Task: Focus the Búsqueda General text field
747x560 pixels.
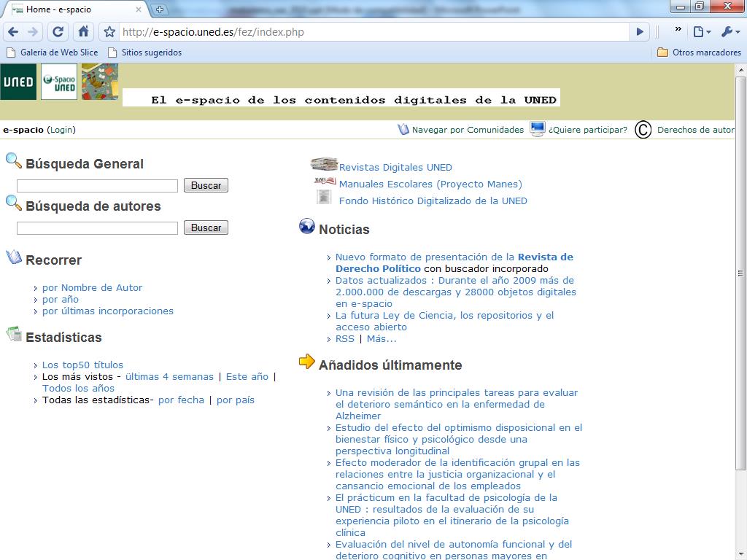Action: pyautogui.click(x=97, y=186)
